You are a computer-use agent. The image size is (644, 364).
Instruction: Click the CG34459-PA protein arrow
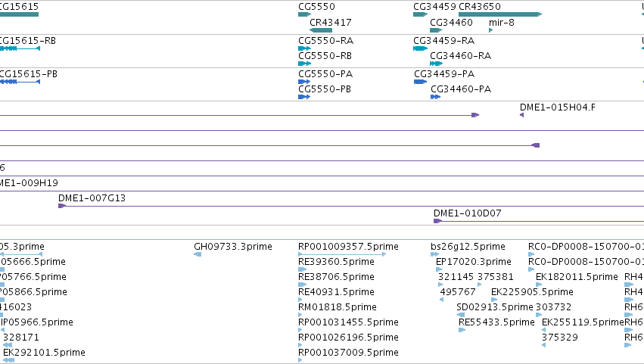click(x=421, y=82)
